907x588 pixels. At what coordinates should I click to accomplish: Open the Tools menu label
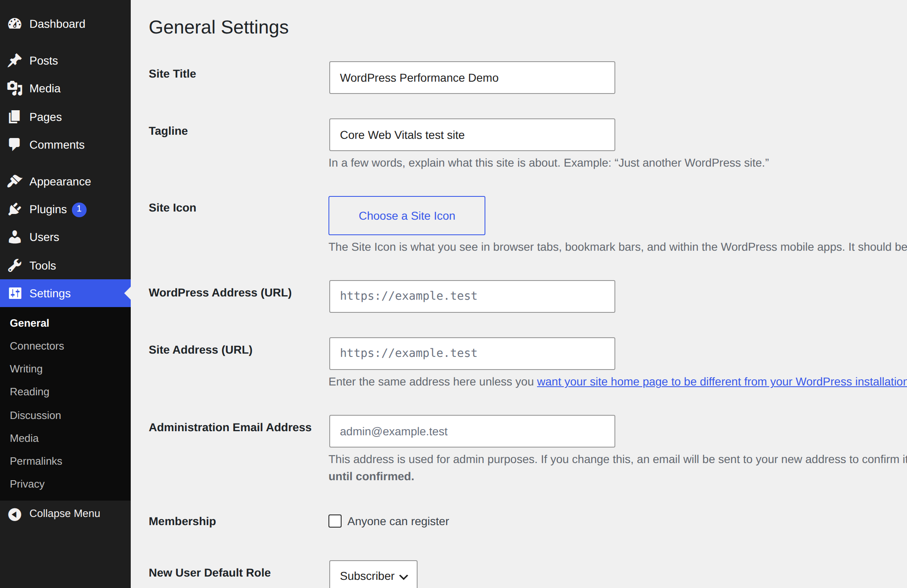click(42, 266)
